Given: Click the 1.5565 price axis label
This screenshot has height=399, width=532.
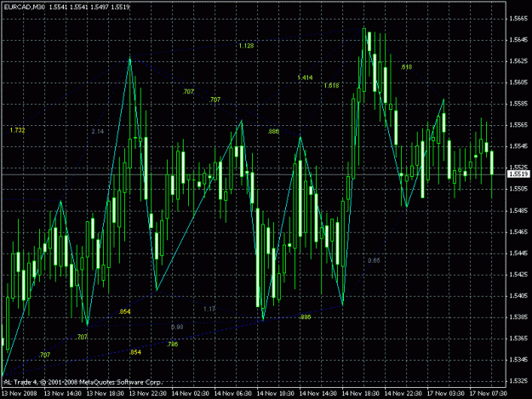Looking at the screenshot, I should tap(518, 125).
